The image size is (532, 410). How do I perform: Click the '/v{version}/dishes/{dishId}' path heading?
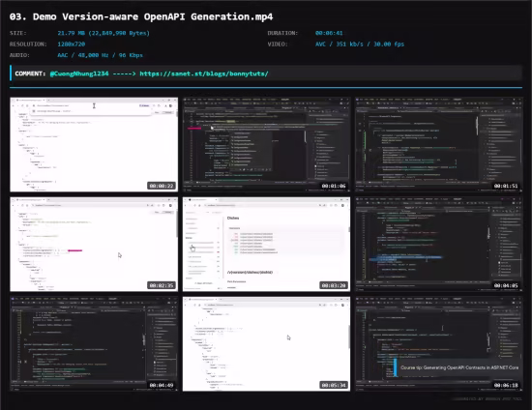(251, 273)
